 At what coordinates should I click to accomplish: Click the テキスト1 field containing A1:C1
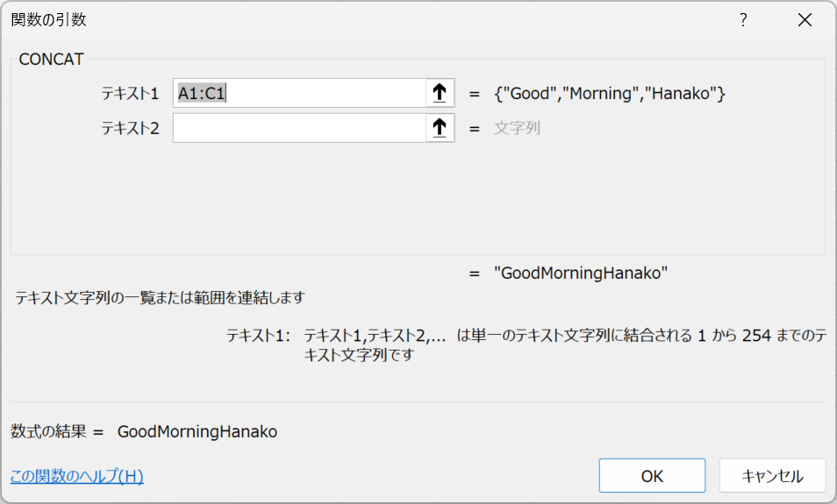click(299, 93)
